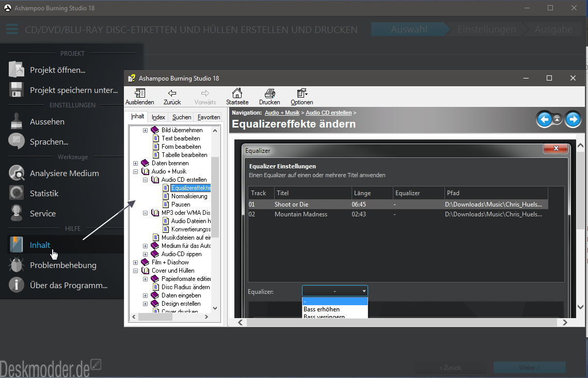Go back with the Zurück toolbar button

tap(172, 97)
